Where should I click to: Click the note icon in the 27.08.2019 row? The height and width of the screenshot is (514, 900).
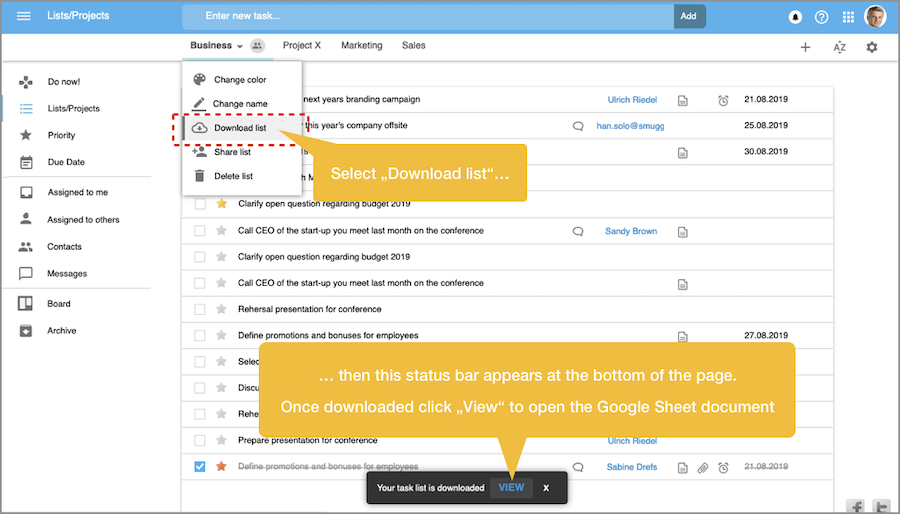(x=682, y=337)
